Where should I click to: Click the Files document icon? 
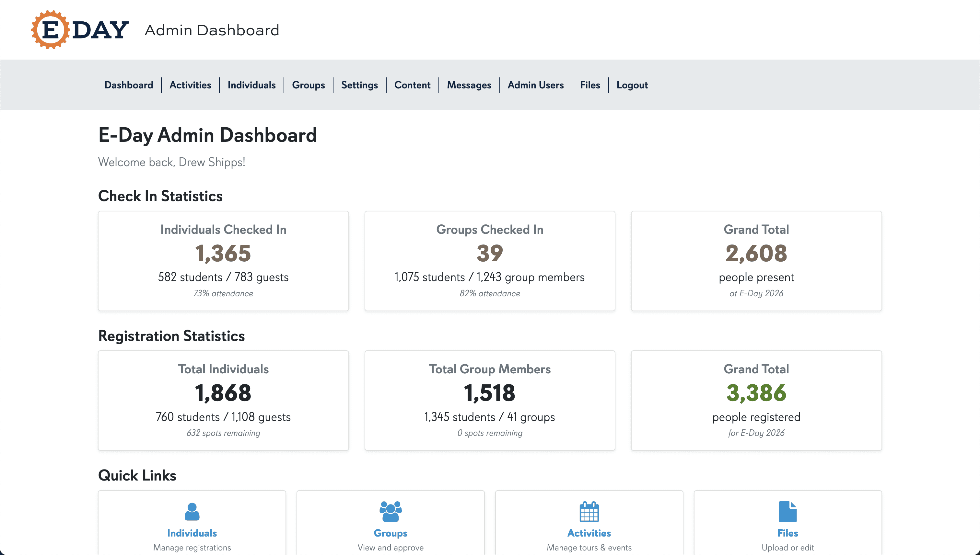[787, 512]
